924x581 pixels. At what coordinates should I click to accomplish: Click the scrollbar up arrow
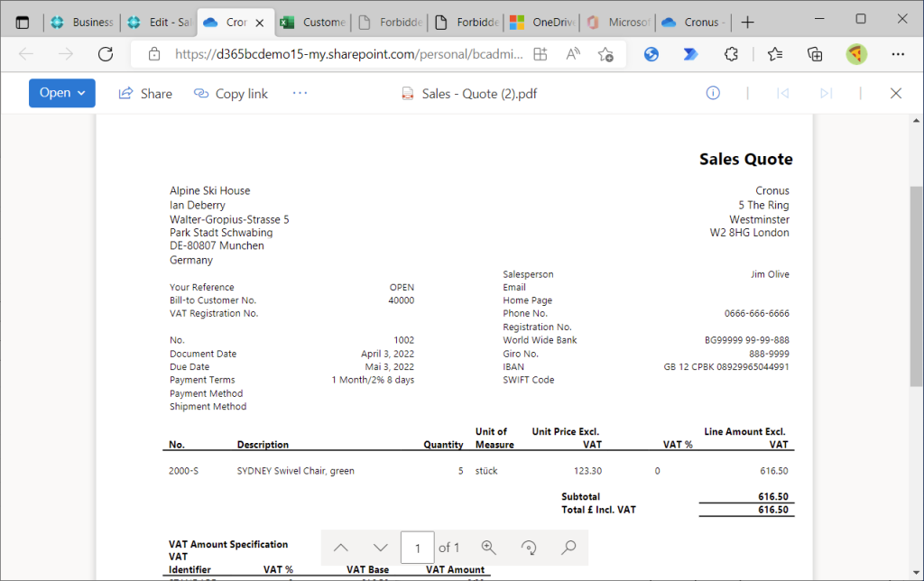[x=916, y=121]
